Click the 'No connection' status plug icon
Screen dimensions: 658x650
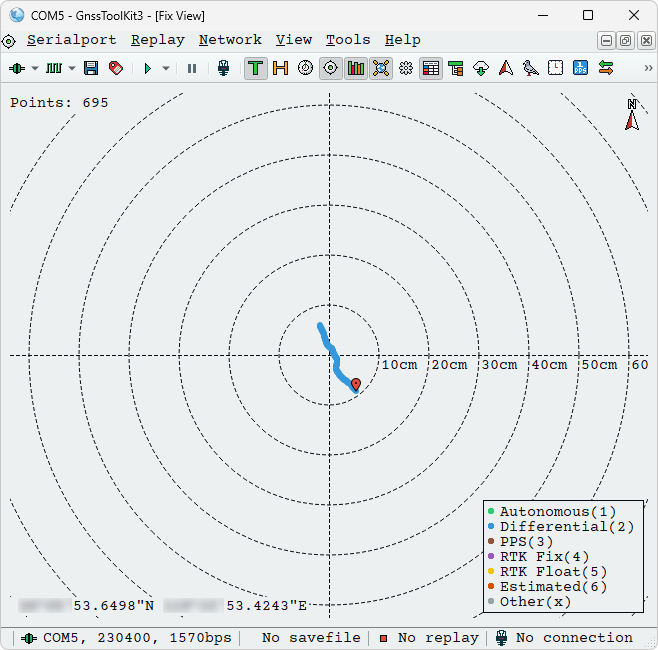tap(501, 638)
